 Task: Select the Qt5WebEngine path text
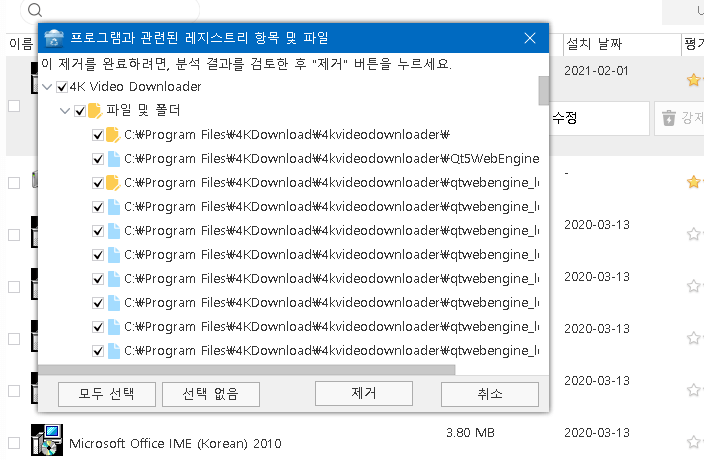click(x=331, y=159)
